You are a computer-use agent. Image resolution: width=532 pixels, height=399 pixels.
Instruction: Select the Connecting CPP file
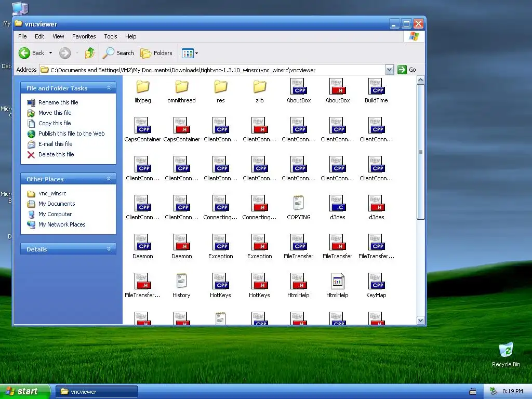[220, 208]
